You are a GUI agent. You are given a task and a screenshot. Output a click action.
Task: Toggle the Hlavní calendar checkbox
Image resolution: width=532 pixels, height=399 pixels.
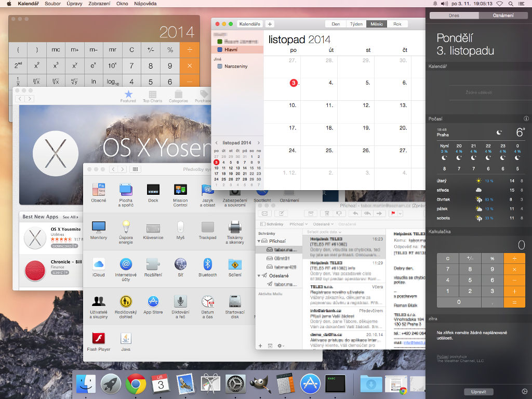220,49
